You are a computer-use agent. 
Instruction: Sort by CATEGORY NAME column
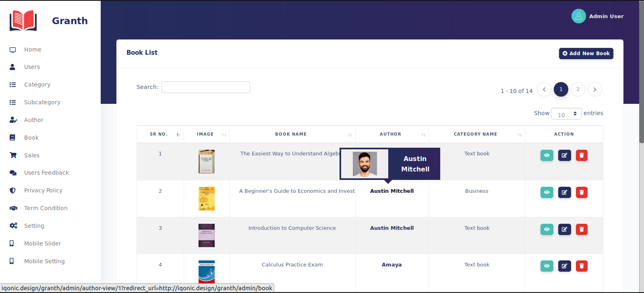[477, 134]
